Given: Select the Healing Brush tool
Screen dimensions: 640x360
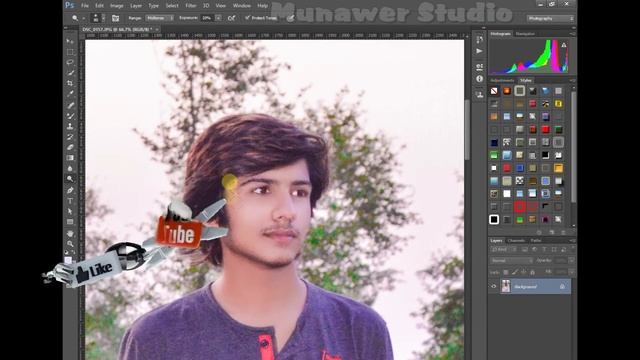Looking at the screenshot, I should pyautogui.click(x=70, y=105).
